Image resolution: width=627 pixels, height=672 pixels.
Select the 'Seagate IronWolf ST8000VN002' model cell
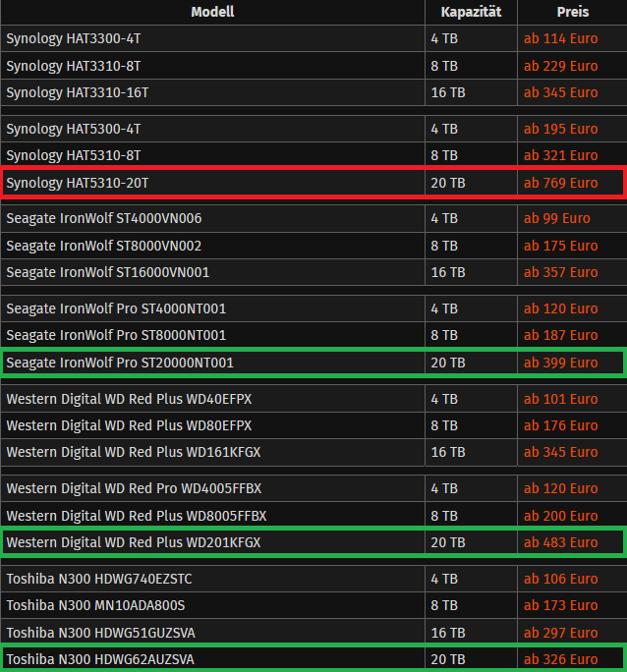(x=212, y=246)
